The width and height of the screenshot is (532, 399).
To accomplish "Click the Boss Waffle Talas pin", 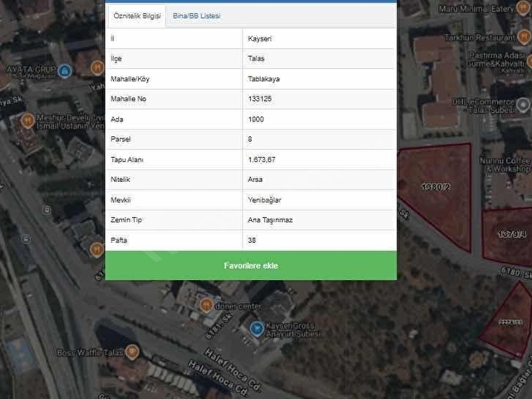I will click(x=132, y=352).
